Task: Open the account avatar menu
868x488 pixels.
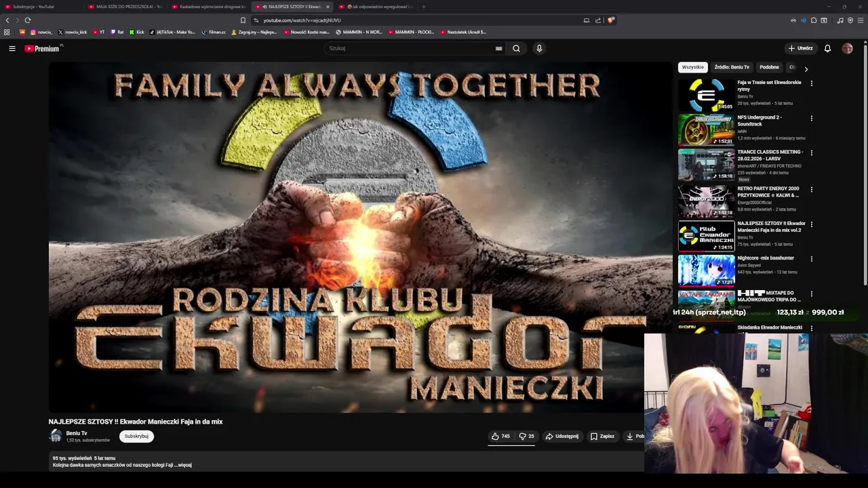Action: [847, 48]
